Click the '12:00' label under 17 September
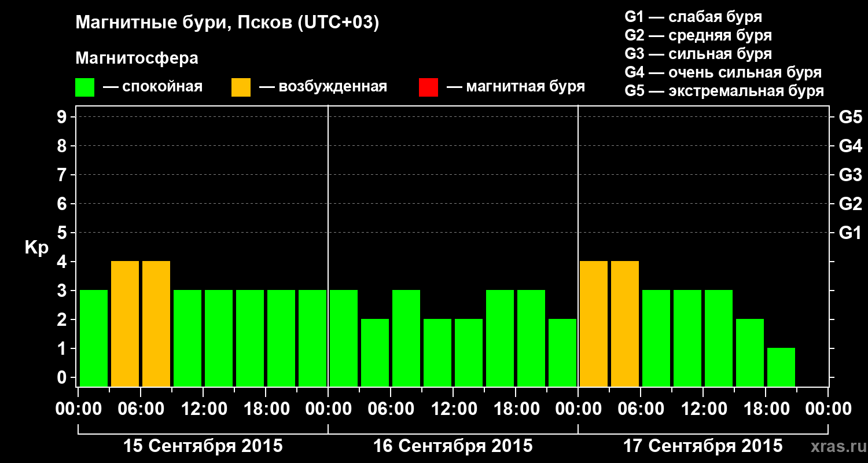 tap(703, 409)
